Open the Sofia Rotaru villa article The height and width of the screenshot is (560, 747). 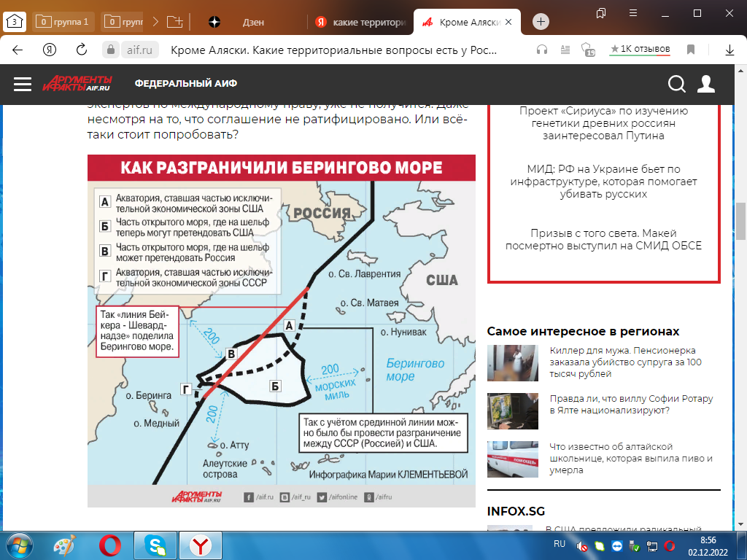pyautogui.click(x=631, y=404)
